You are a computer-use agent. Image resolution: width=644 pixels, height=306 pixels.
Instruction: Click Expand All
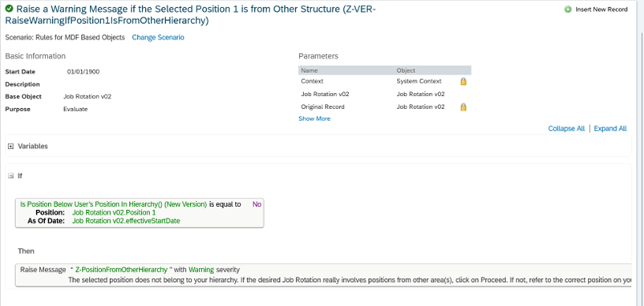(610, 128)
